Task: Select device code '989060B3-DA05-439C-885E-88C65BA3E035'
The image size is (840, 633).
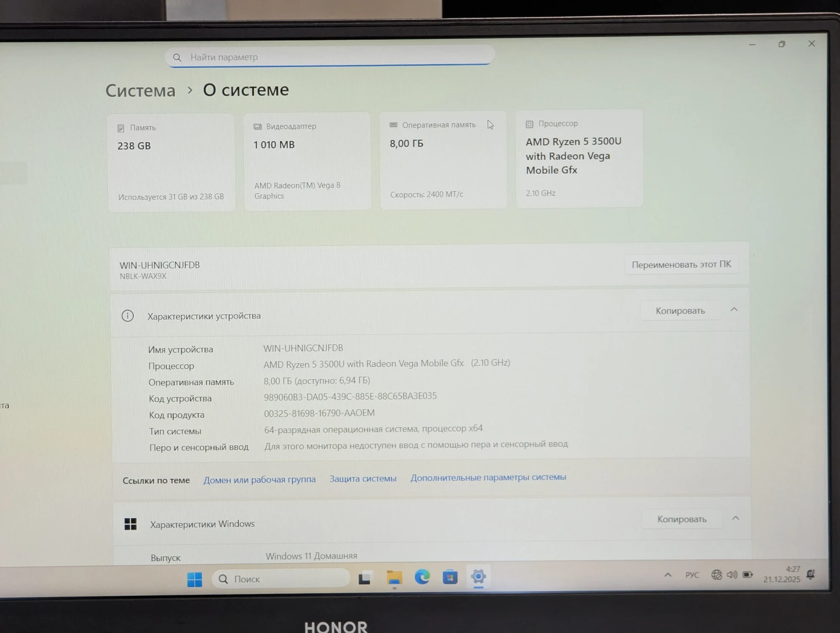Action: pyautogui.click(x=350, y=396)
